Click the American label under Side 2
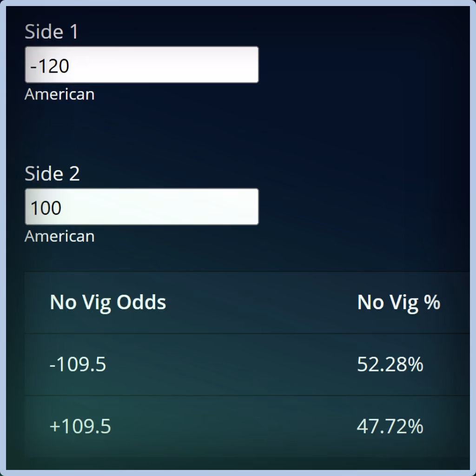The image size is (476, 476). 59,236
